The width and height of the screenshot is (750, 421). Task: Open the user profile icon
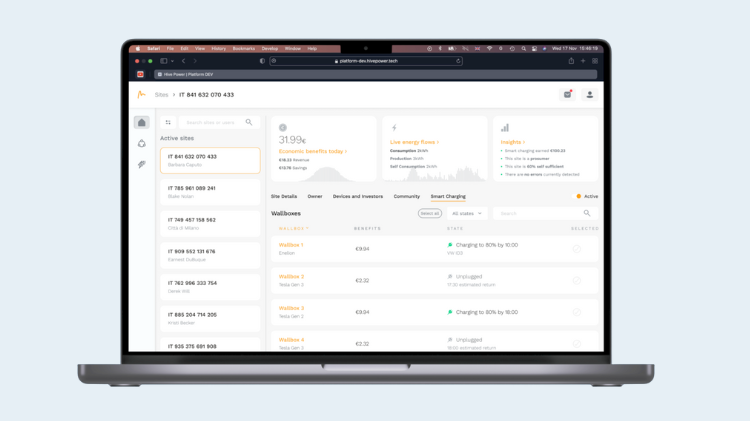click(x=589, y=94)
